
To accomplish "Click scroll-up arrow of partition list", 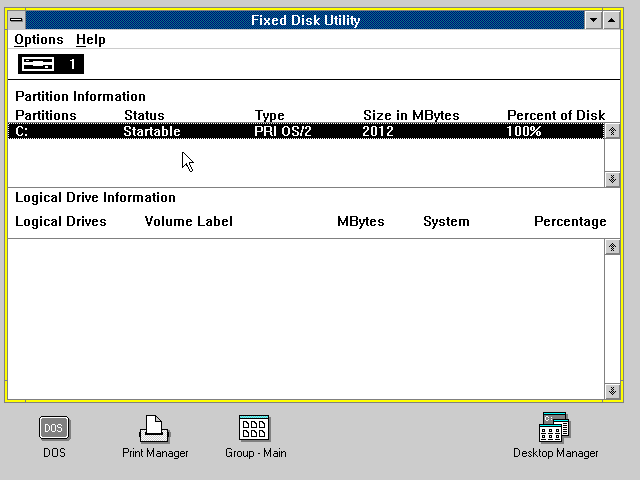I will pos(612,131).
